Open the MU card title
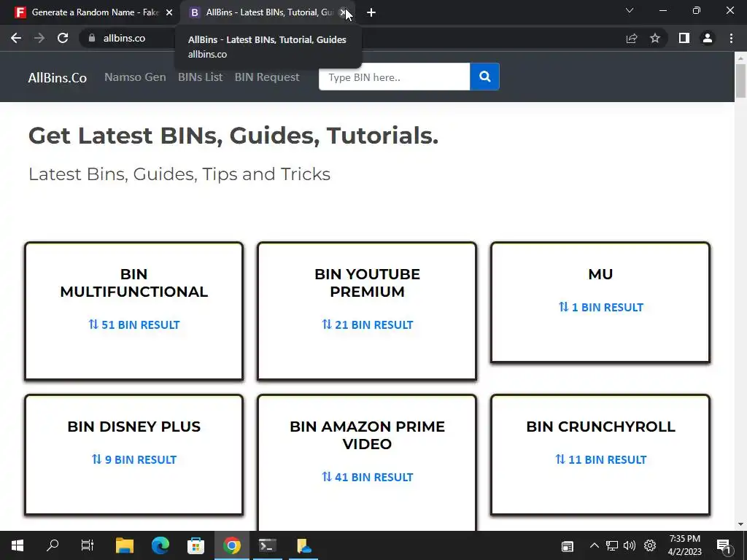Image resolution: width=747 pixels, height=560 pixels. (x=600, y=274)
